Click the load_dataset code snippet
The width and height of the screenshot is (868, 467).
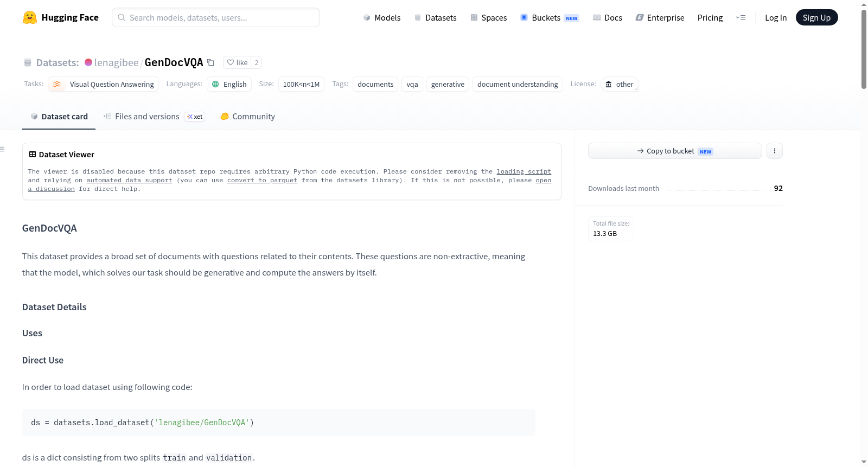(x=279, y=423)
